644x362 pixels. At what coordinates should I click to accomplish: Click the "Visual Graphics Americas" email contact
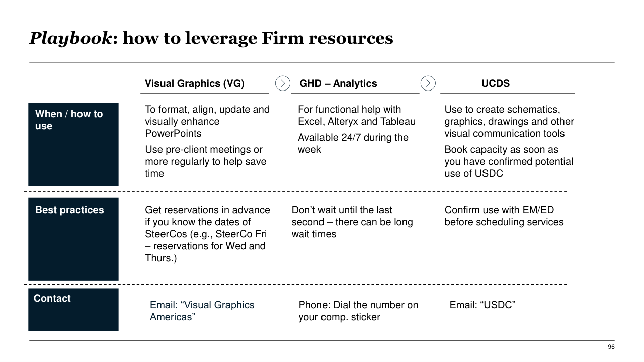point(202,311)
